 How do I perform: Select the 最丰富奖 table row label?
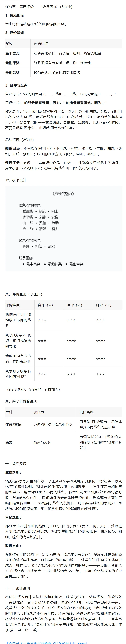pos(12,53)
